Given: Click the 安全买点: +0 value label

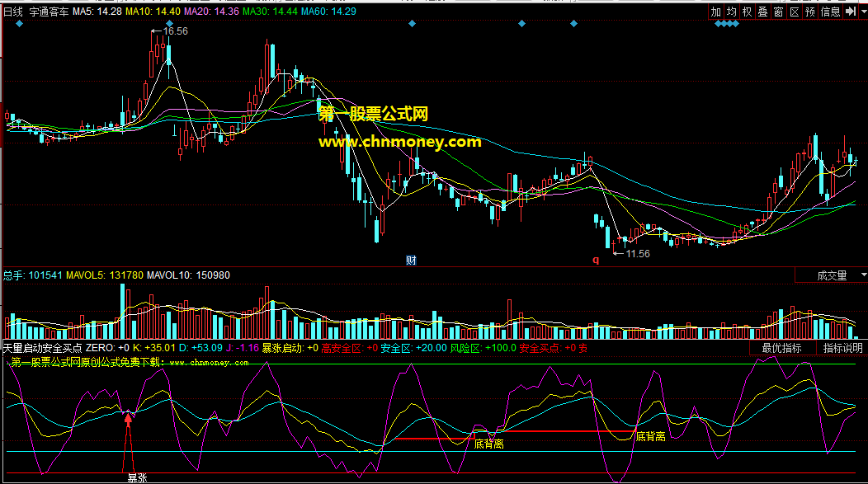Looking at the screenshot, I should (x=548, y=348).
